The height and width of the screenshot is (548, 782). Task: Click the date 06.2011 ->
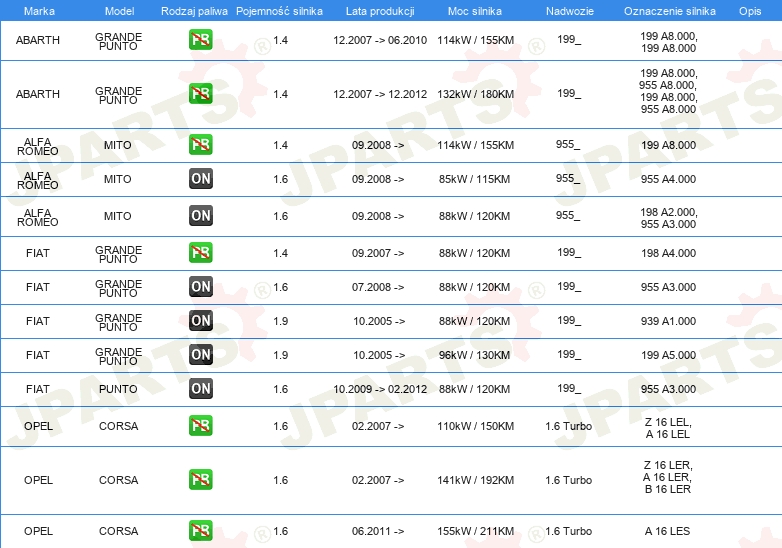(x=378, y=531)
